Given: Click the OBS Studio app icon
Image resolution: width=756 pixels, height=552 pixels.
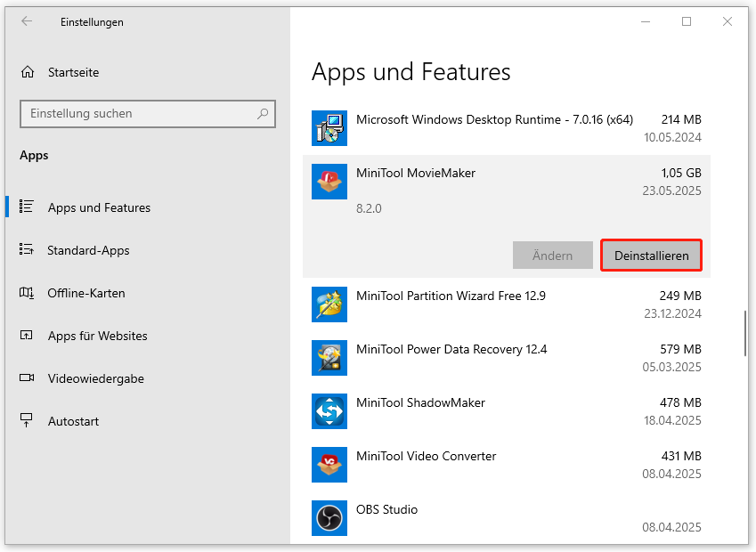Looking at the screenshot, I should pos(329,518).
